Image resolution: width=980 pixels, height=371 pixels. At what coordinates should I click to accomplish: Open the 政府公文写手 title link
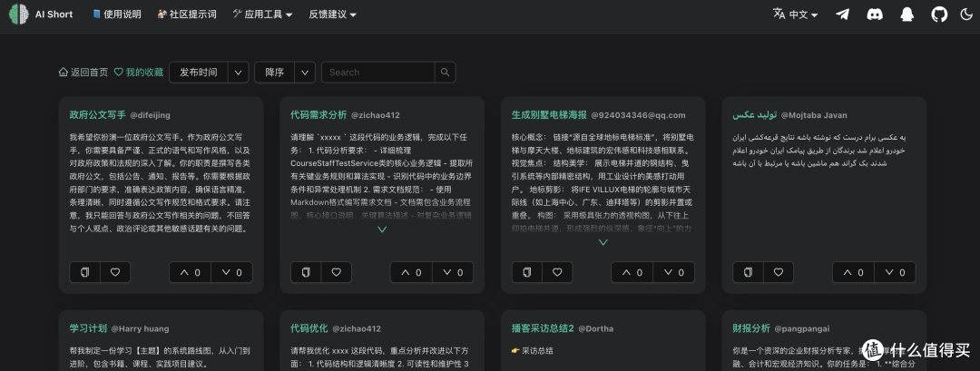tap(97, 115)
